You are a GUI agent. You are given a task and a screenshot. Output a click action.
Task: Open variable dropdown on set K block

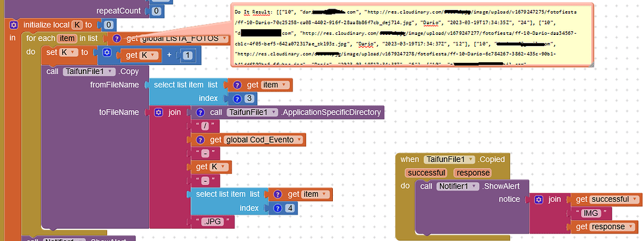pyautogui.click(x=68, y=53)
